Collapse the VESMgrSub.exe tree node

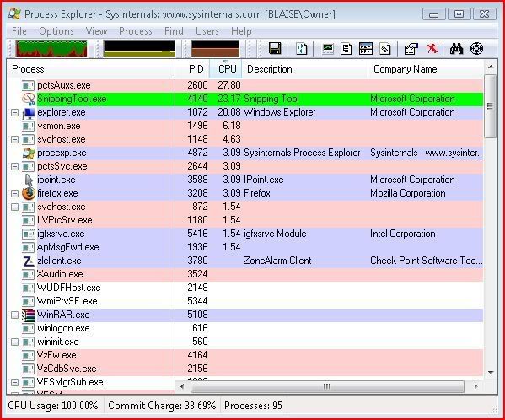[x=14, y=382]
